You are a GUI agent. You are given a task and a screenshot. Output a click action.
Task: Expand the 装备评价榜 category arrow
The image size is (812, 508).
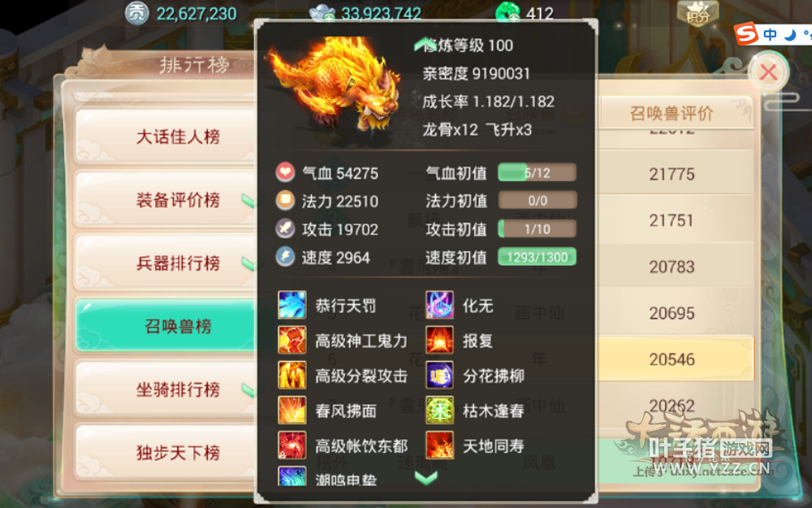click(x=248, y=200)
